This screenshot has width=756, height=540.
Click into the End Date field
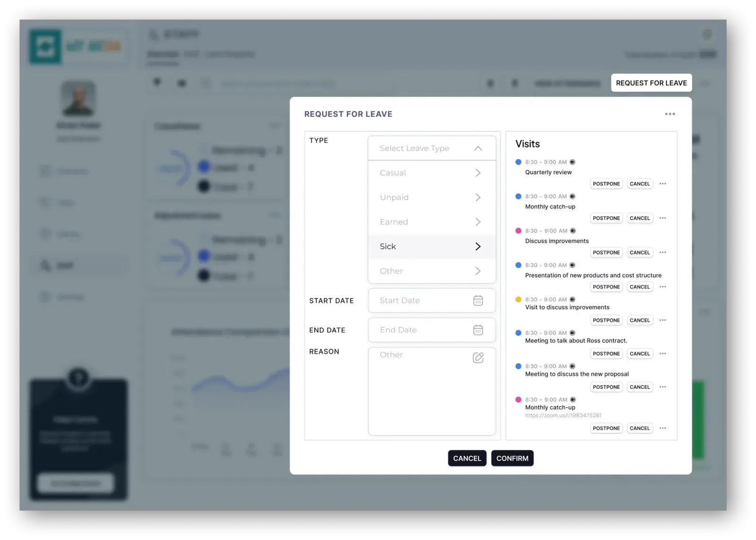point(431,330)
